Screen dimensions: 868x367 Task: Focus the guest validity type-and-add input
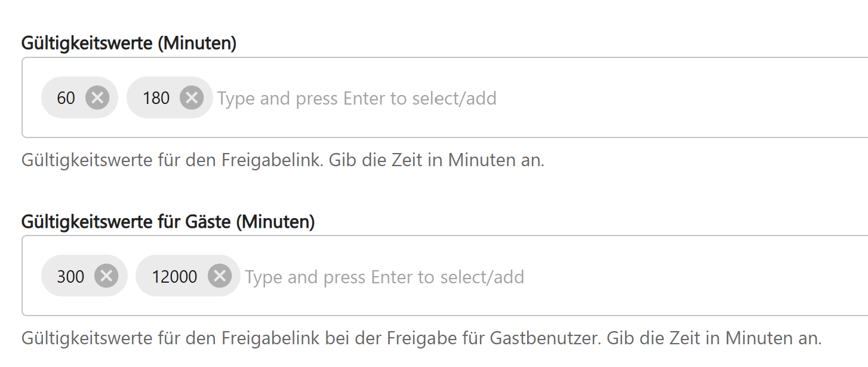(384, 277)
